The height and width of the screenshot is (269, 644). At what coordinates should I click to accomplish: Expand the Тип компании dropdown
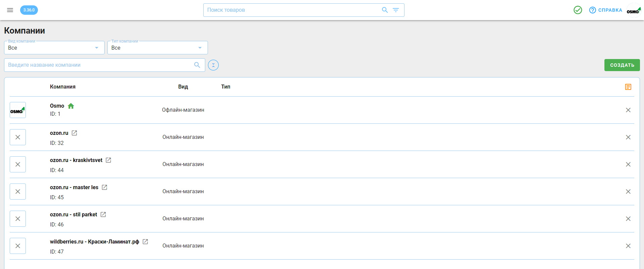tap(158, 48)
